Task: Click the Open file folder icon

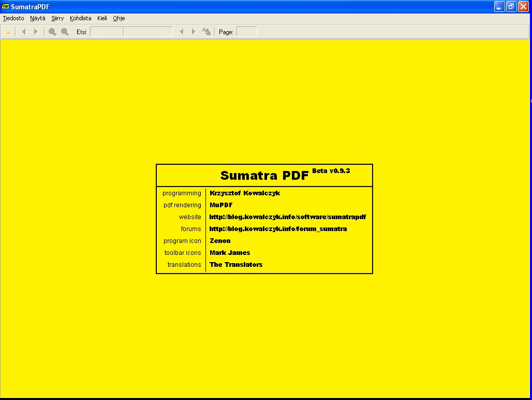Action: (7, 32)
